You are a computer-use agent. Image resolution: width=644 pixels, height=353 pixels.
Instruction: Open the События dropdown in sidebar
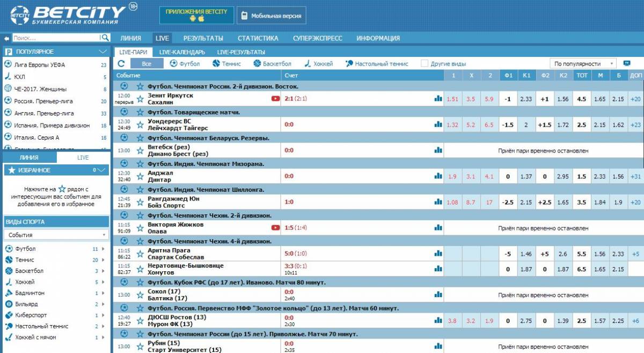click(x=56, y=235)
